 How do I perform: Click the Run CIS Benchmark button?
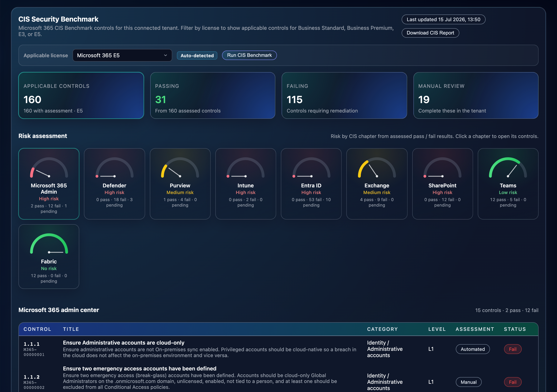(x=249, y=55)
